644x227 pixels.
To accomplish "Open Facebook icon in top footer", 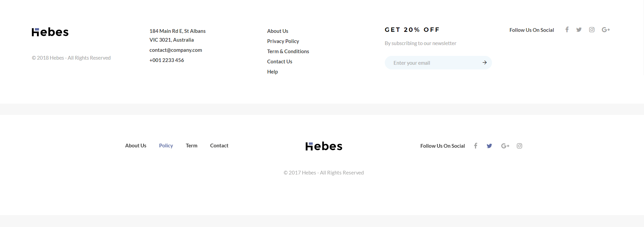I will pyautogui.click(x=567, y=30).
